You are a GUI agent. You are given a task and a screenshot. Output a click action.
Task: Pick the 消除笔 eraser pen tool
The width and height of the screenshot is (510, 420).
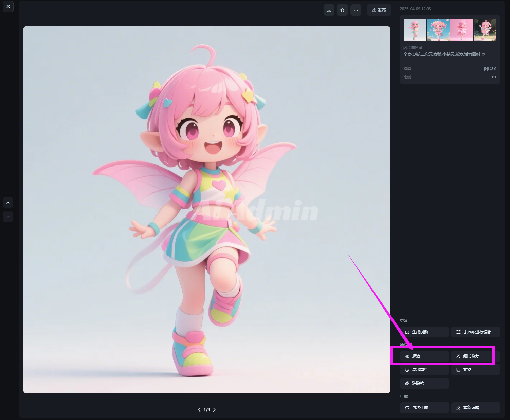(424, 383)
